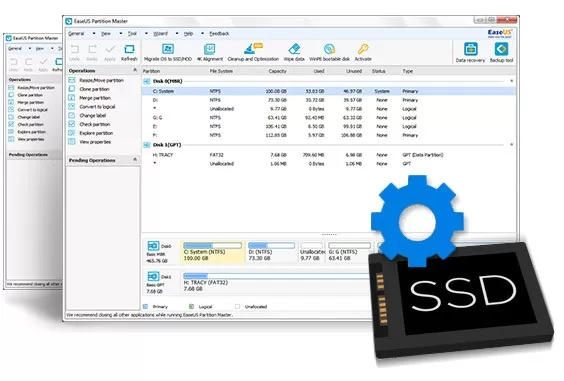The height and width of the screenshot is (381, 564).
Task: Click Clone partition in the back window
Action: (x=26, y=95)
